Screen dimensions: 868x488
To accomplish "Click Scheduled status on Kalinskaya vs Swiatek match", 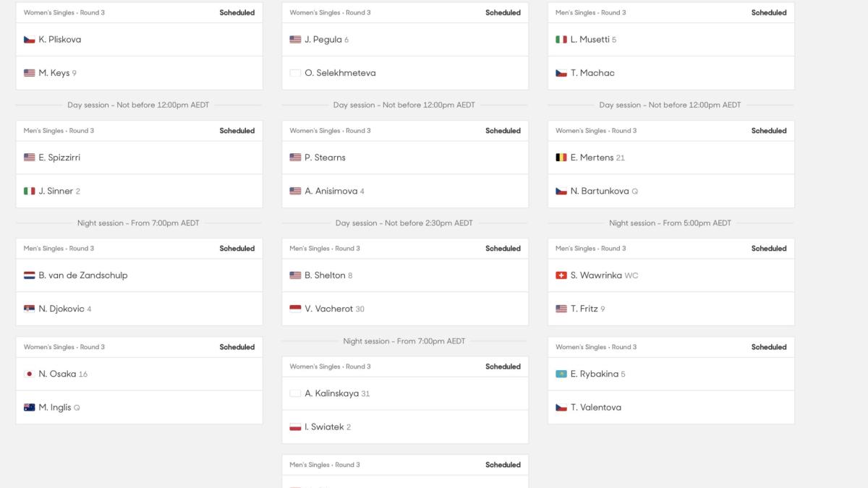I will (503, 367).
